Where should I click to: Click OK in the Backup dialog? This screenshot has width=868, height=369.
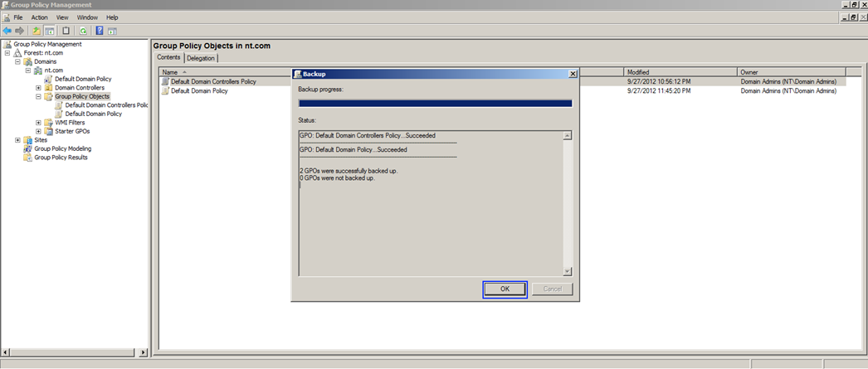505,289
